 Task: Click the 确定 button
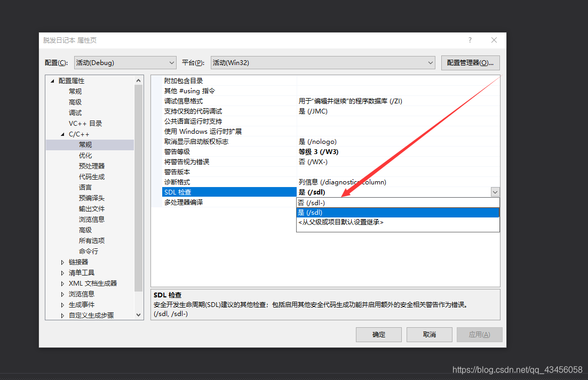[379, 334]
